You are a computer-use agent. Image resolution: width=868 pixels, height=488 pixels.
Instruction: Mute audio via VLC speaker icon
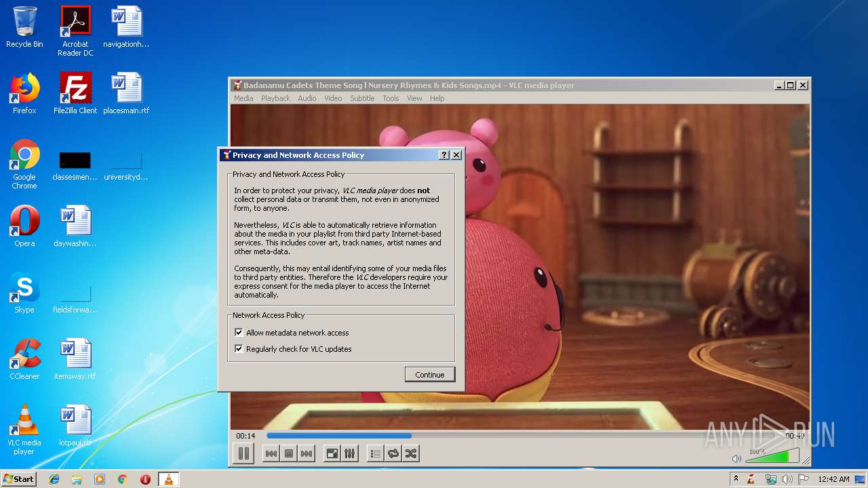(x=737, y=459)
